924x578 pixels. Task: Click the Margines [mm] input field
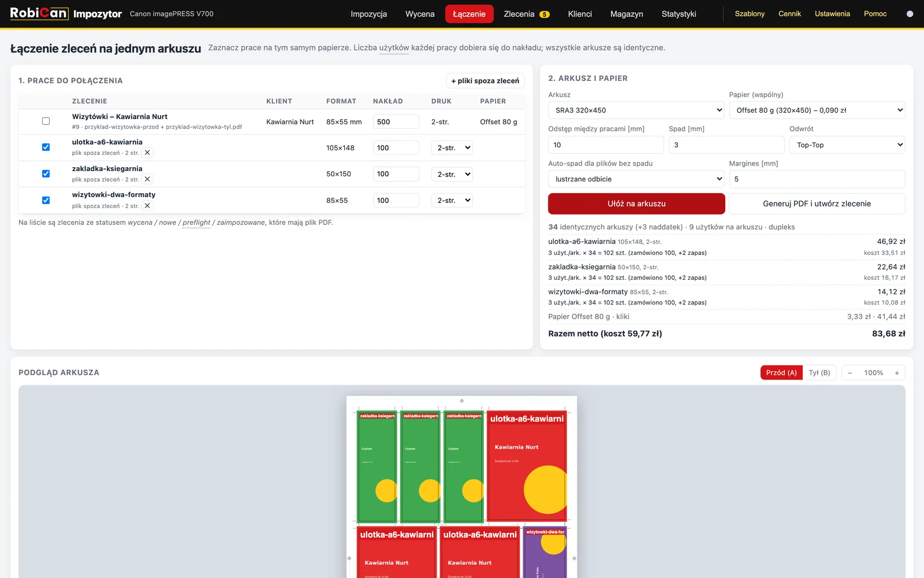(817, 179)
